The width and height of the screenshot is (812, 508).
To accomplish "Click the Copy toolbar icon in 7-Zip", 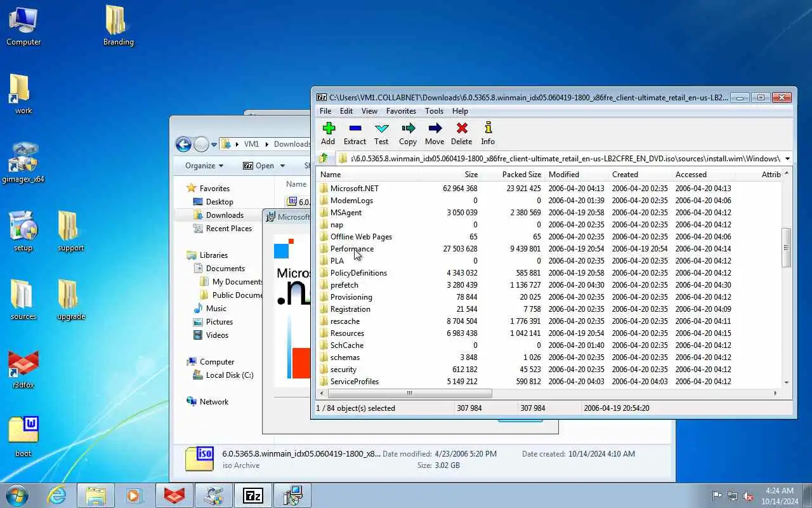I will click(408, 133).
